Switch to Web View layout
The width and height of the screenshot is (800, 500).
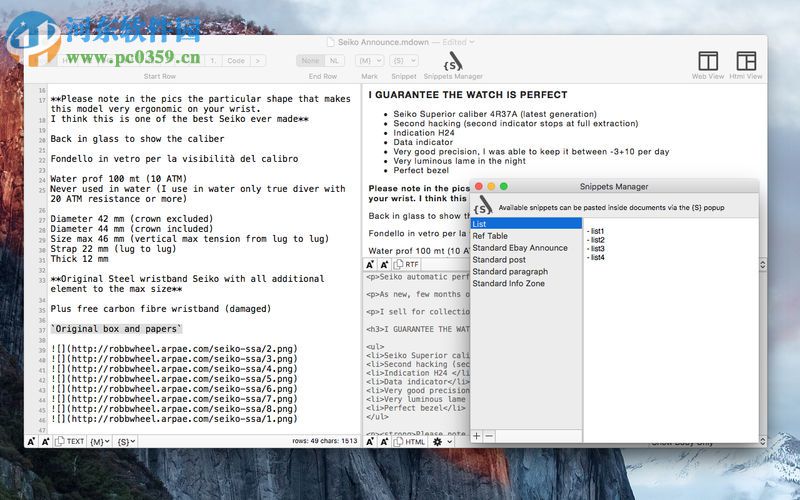click(x=708, y=65)
